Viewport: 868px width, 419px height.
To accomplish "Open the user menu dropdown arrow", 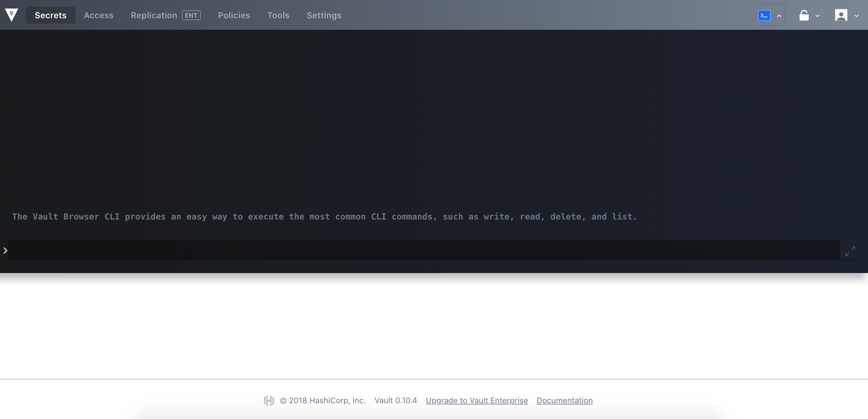I will click(x=856, y=16).
